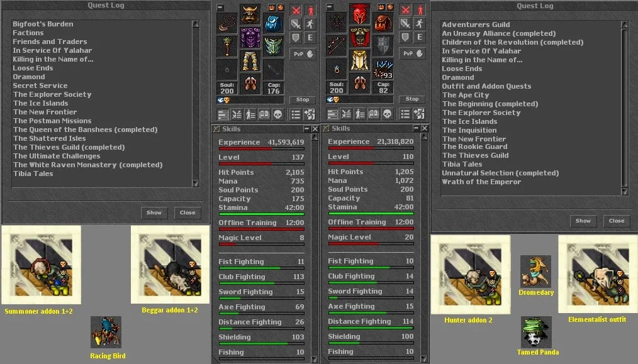Click the Stamina bar in level 110 Skills window
Screen dimensions: 638x364
point(371,213)
